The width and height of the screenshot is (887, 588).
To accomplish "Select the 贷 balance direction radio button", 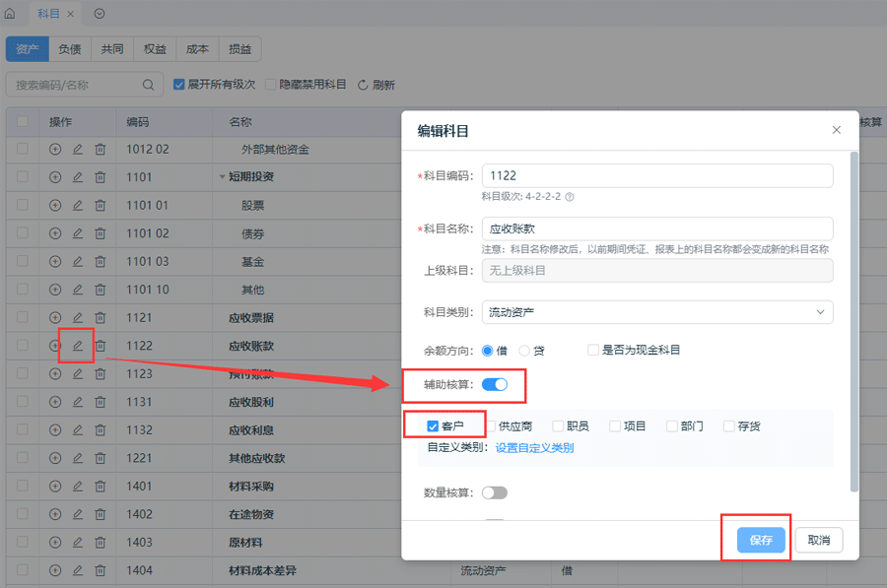I will pos(524,351).
